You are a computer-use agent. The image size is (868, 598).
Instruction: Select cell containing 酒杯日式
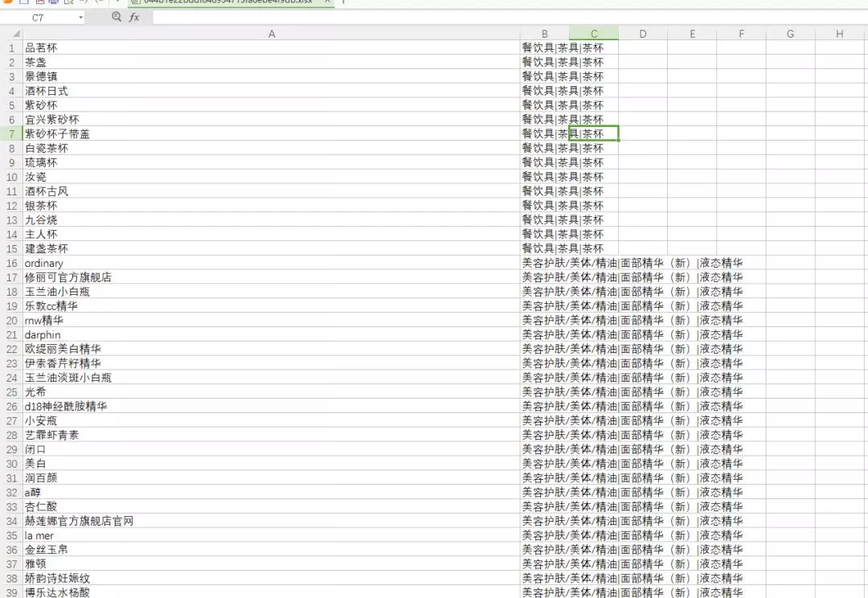[x=272, y=91]
